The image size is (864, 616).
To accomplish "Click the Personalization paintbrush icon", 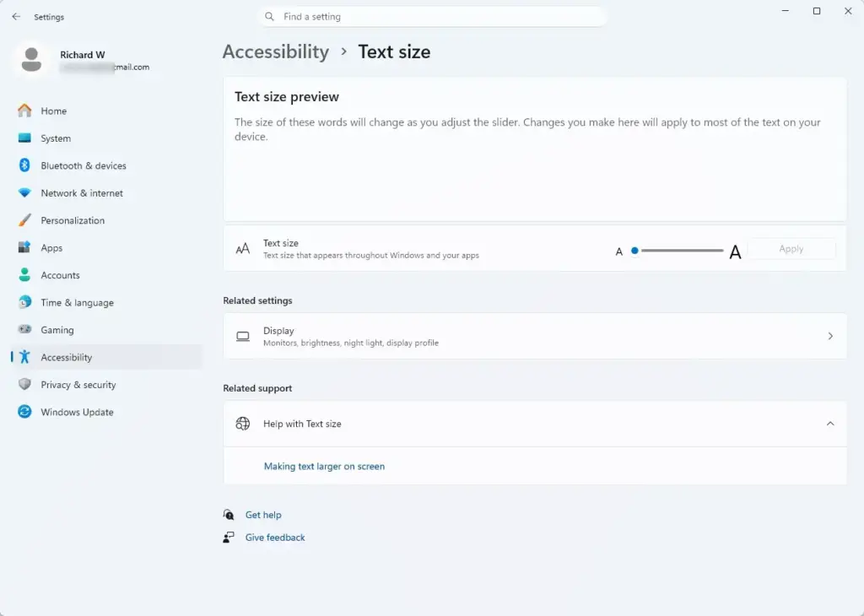I will click(24, 220).
